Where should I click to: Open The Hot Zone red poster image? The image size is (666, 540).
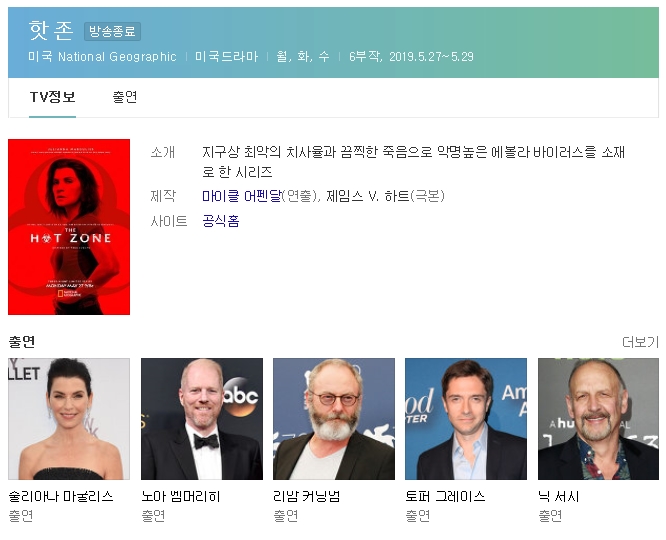(69, 227)
